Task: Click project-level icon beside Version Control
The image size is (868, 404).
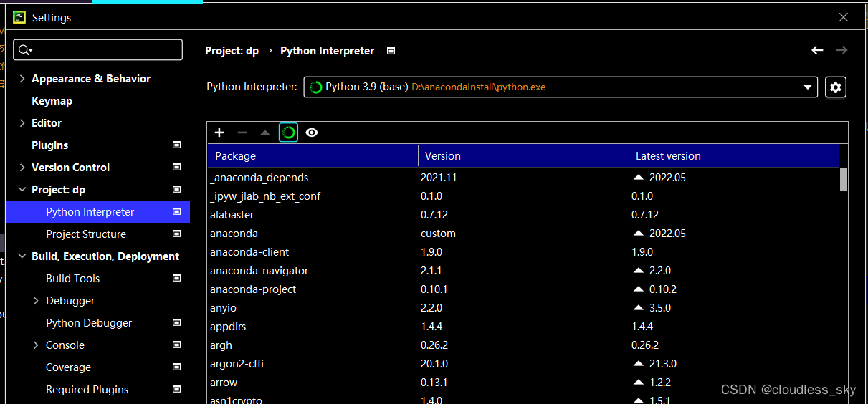Action: (177, 167)
